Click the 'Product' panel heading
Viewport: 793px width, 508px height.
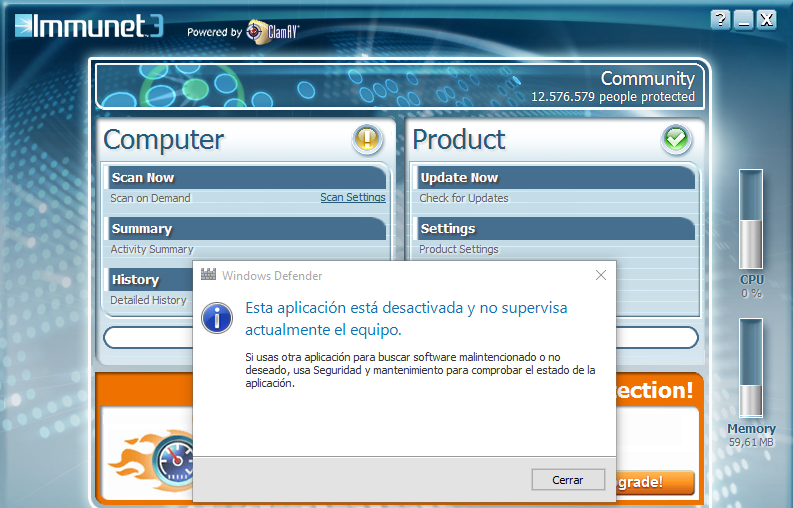point(459,139)
